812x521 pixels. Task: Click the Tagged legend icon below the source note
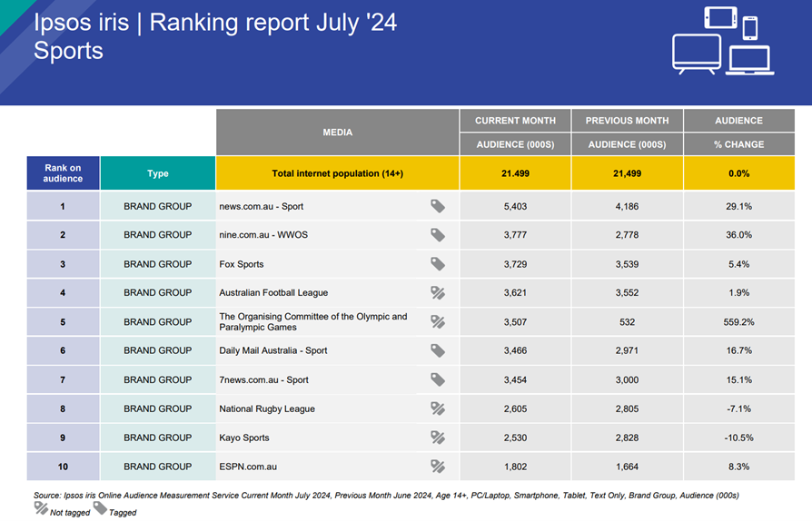[x=100, y=509]
